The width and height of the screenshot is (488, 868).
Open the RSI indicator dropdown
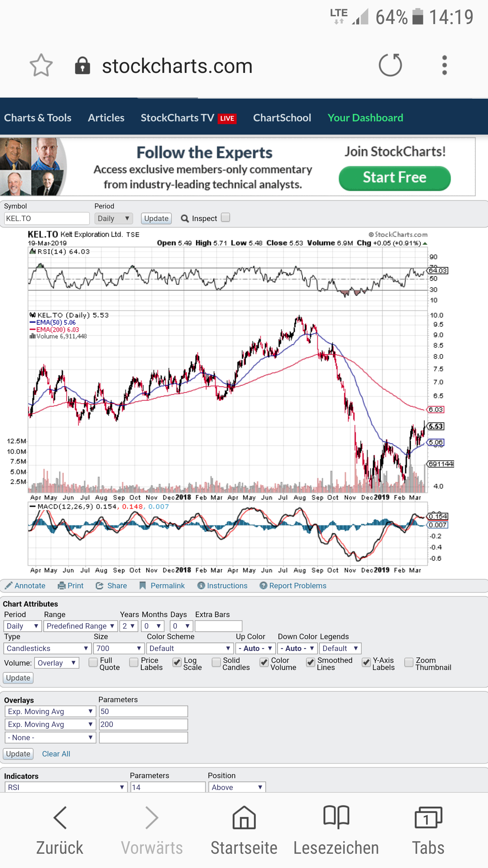[66, 787]
